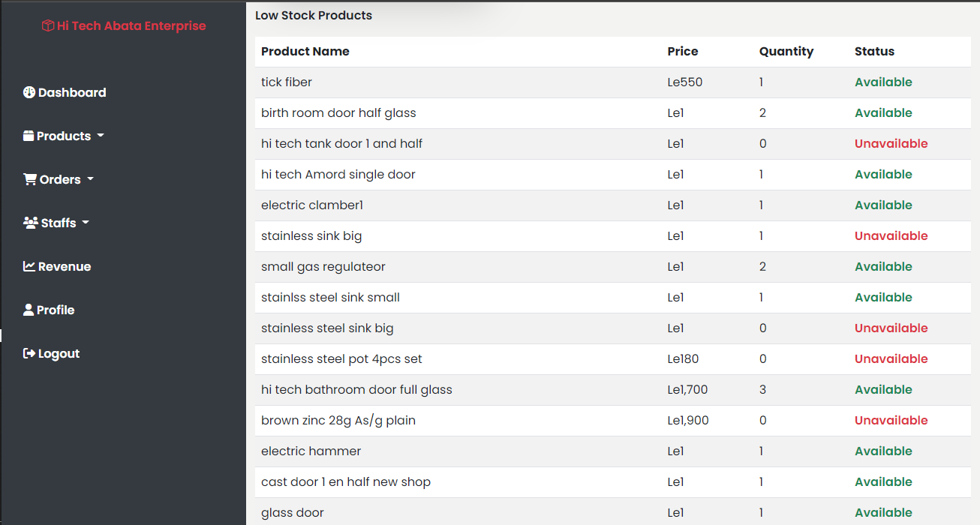Screen dimensions: 980x525
Task: Expand the Orders dropdown caret
Action: tap(91, 180)
